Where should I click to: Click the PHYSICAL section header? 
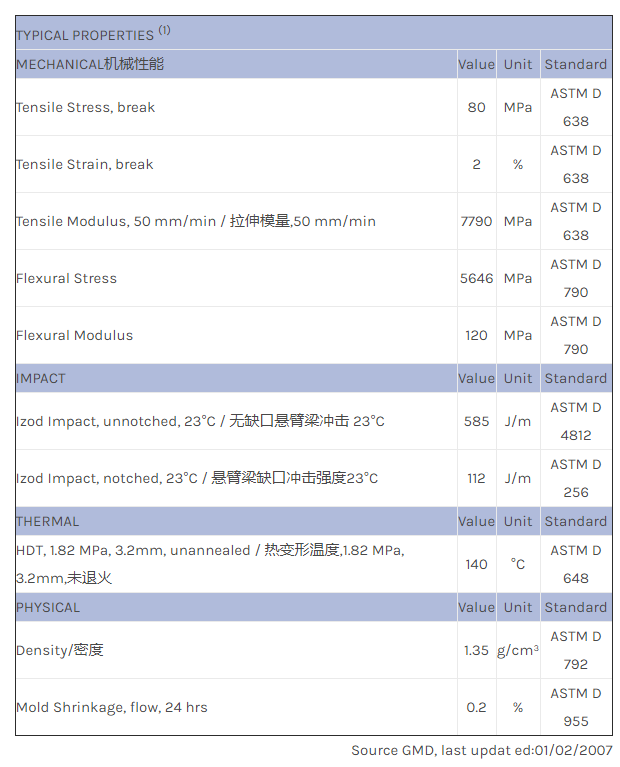click(x=48, y=607)
